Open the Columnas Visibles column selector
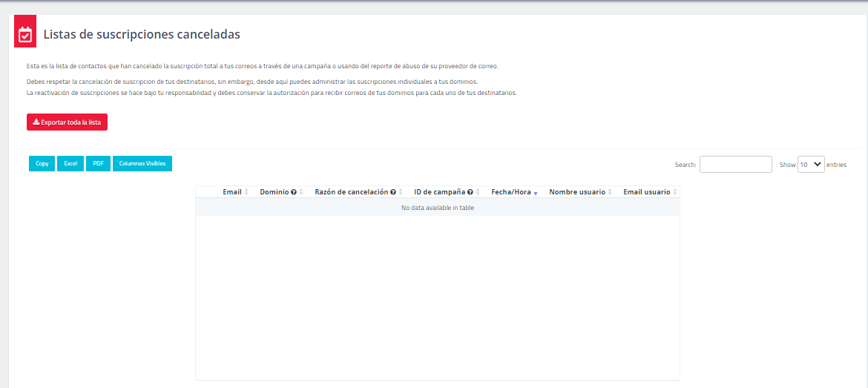The image size is (868, 388). [x=142, y=163]
